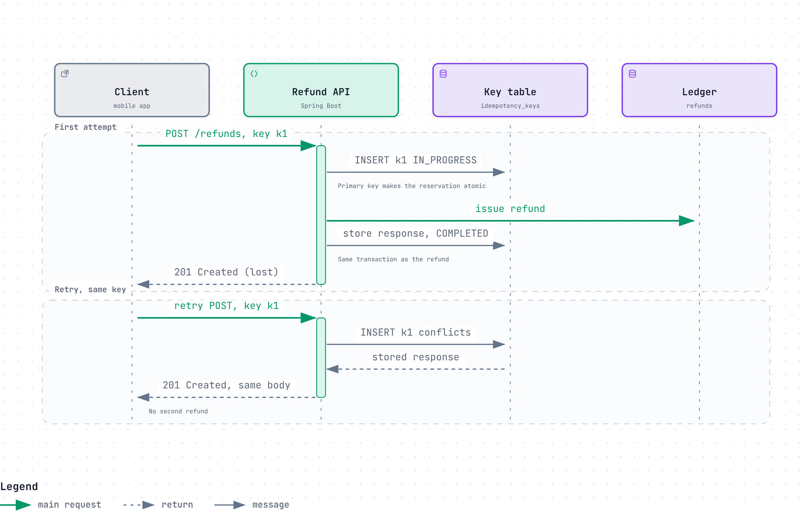Click the 'mobile app' subtitle
Image resolution: width=812 pixels, height=511 pixels.
pos(132,106)
